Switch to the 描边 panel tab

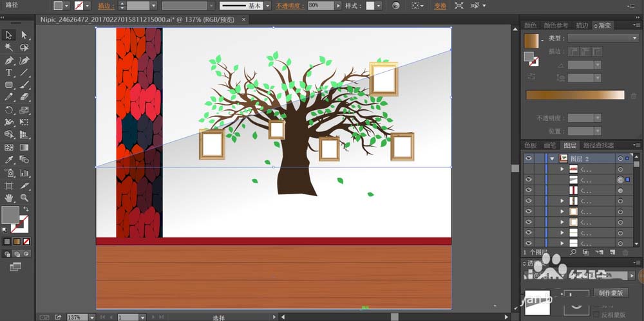(582, 25)
